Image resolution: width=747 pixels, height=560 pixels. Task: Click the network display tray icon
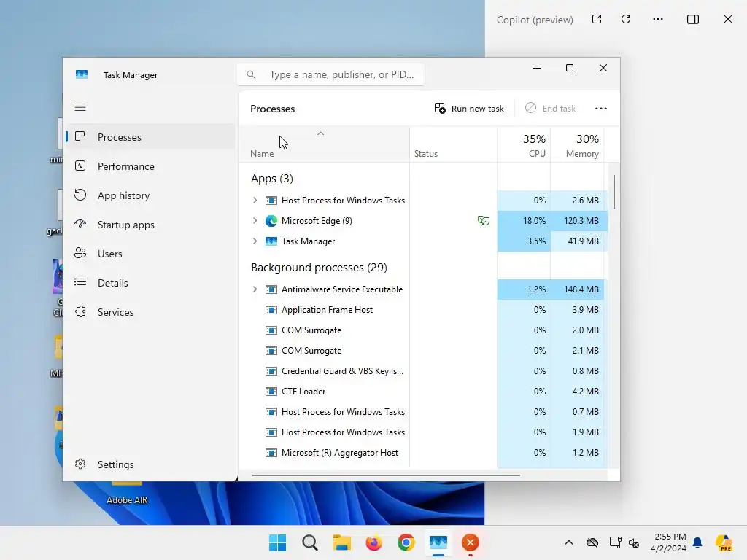point(615,542)
